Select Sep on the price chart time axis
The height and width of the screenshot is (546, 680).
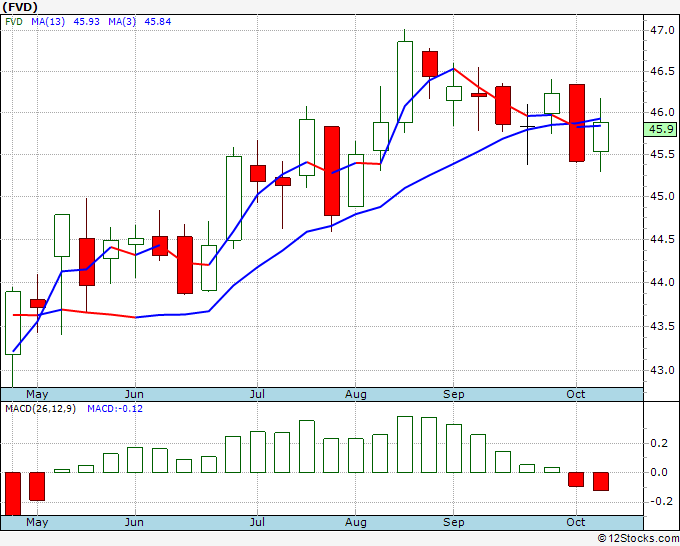[454, 395]
